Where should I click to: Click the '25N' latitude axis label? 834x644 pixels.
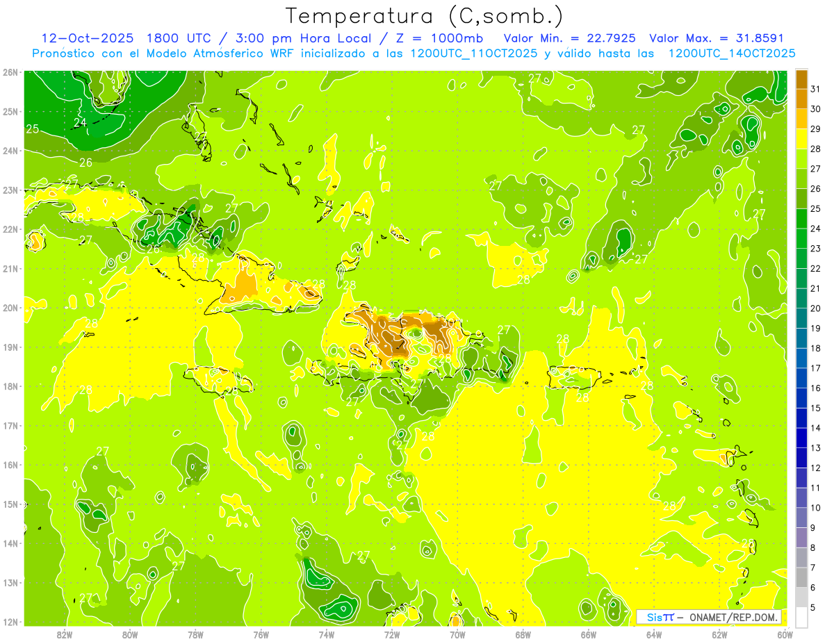(10, 111)
